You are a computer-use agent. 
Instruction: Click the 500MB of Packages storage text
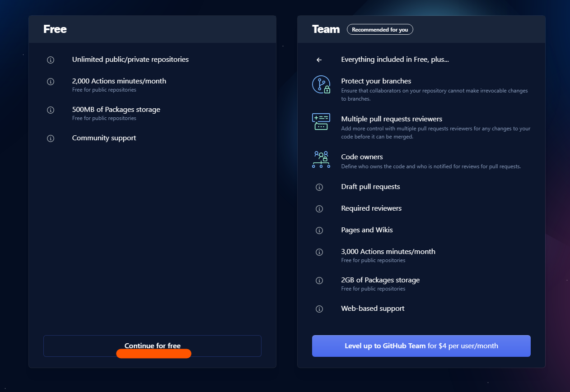point(116,110)
